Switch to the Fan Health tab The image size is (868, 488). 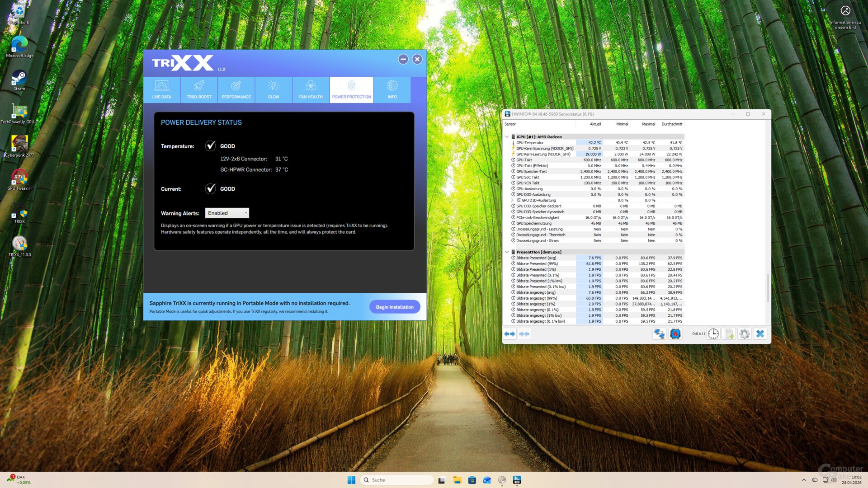point(311,89)
